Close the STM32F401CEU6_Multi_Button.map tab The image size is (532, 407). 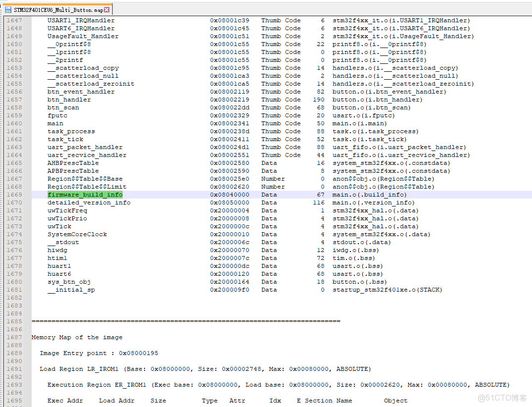click(107, 10)
